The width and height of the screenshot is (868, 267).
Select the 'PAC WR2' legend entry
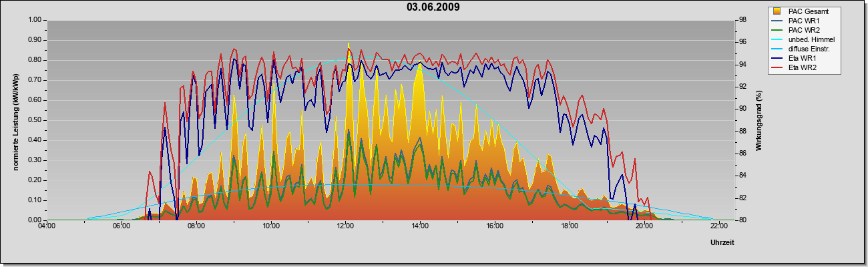coord(805,30)
